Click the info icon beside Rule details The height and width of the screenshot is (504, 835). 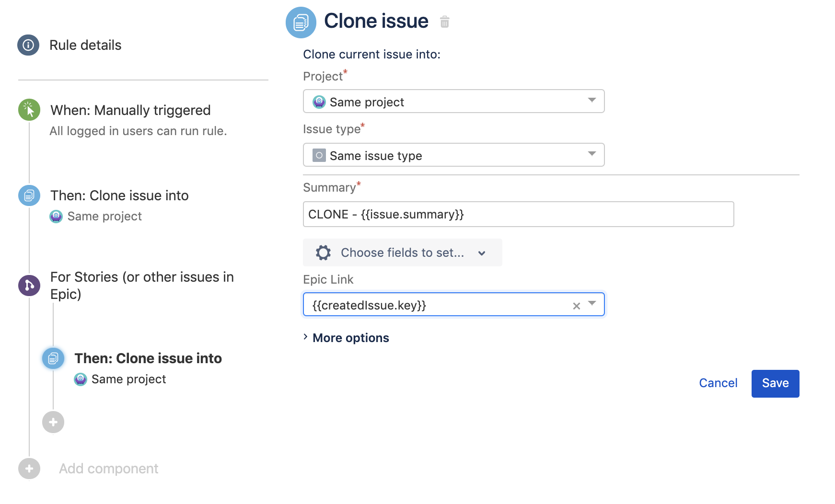(x=28, y=45)
